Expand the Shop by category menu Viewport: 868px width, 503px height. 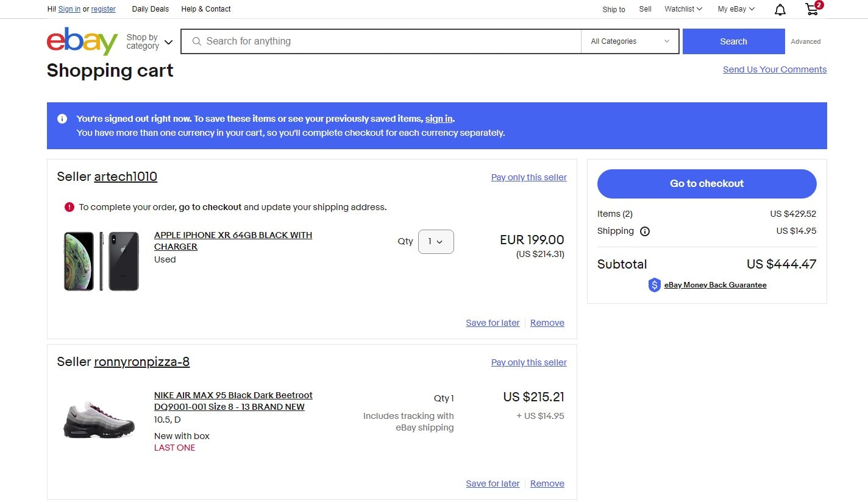tap(148, 41)
